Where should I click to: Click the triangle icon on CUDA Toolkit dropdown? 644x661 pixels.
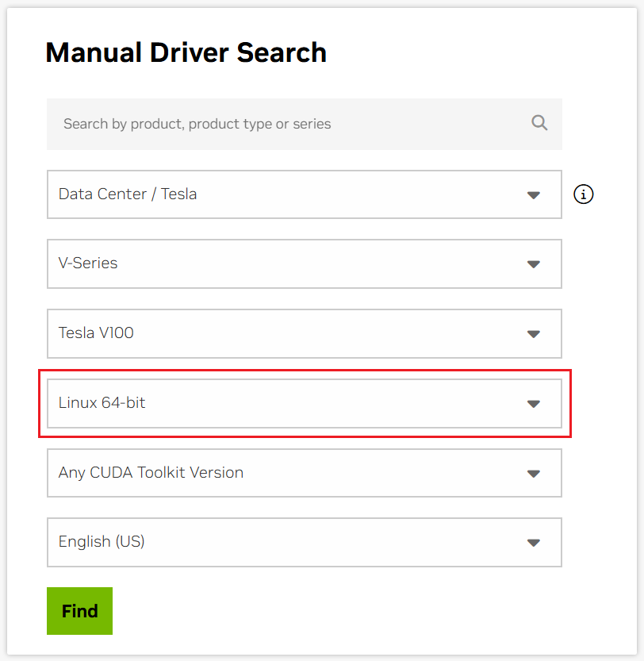pyautogui.click(x=533, y=474)
